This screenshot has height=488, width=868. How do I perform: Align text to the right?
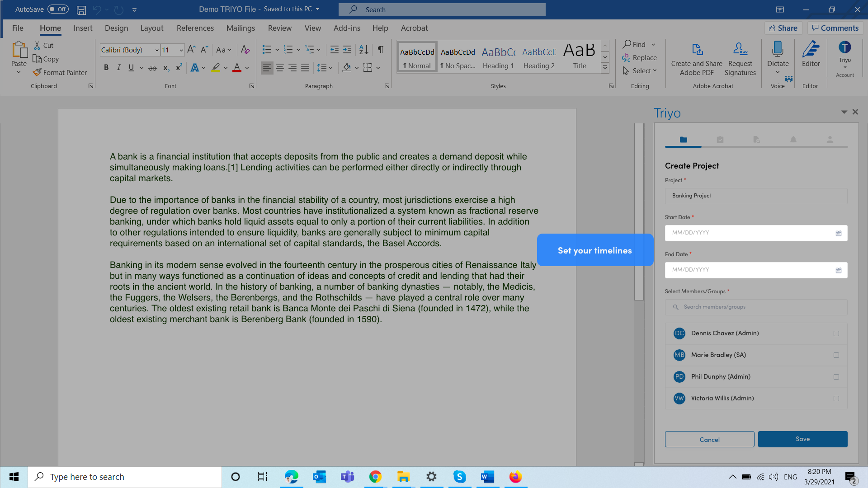click(x=292, y=68)
